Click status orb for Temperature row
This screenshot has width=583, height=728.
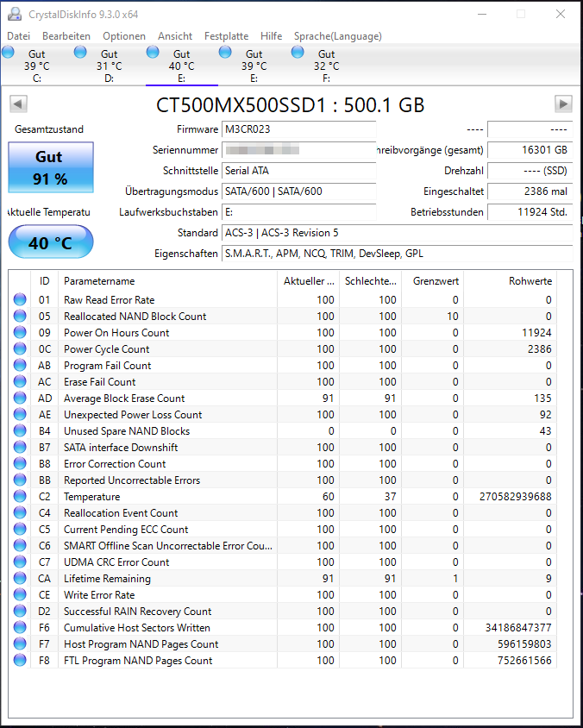[x=20, y=496]
